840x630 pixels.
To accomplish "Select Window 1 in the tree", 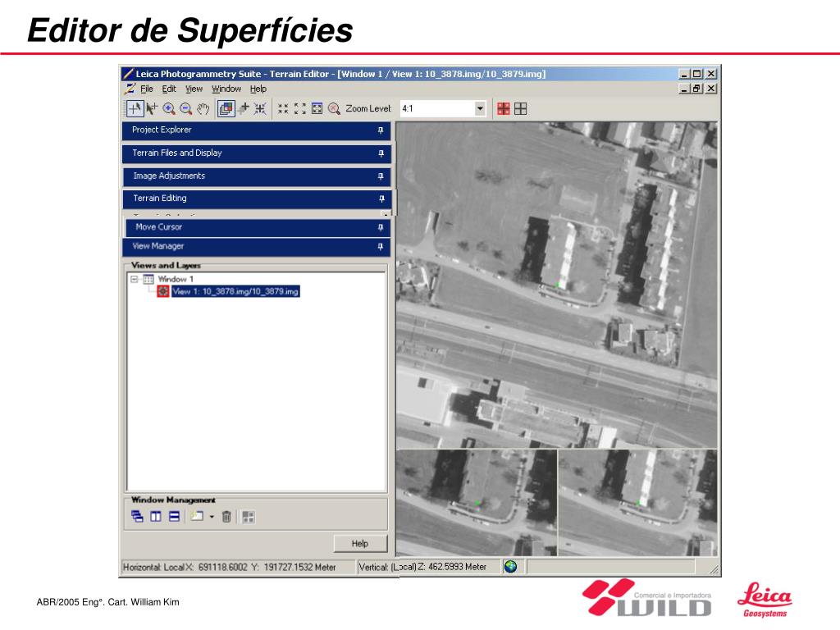I will [176, 279].
